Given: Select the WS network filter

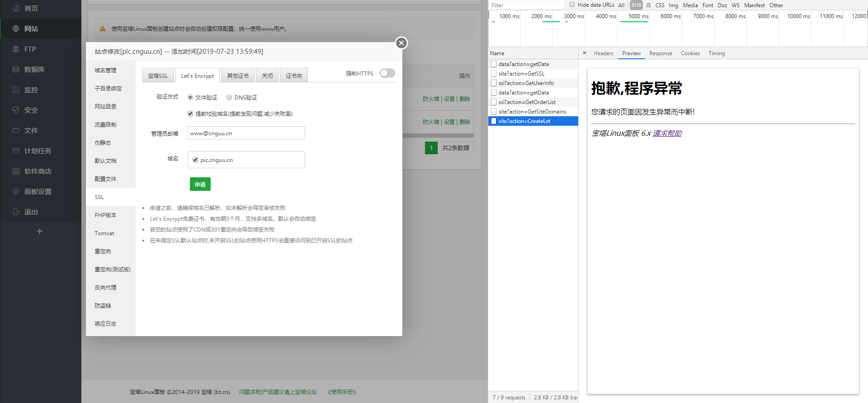Looking at the screenshot, I should pos(736,5).
